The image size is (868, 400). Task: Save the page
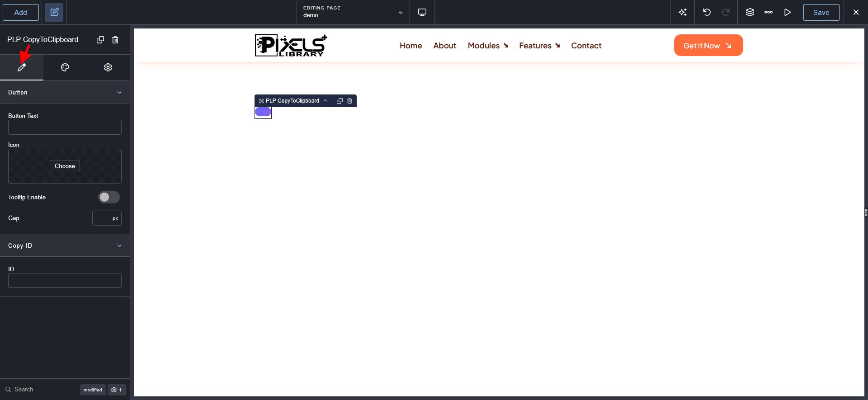click(821, 12)
